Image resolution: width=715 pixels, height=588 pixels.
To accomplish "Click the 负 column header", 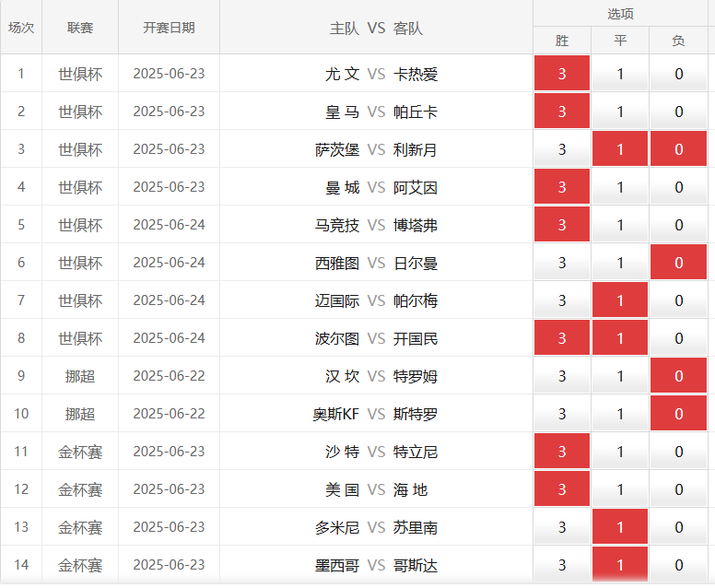I will [678, 41].
